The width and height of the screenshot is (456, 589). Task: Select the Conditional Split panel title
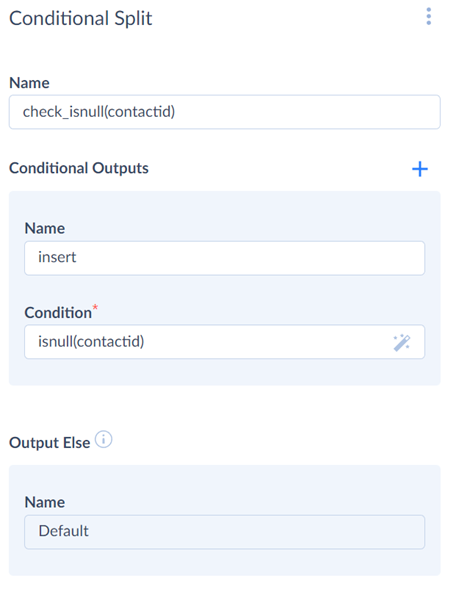[x=80, y=18]
